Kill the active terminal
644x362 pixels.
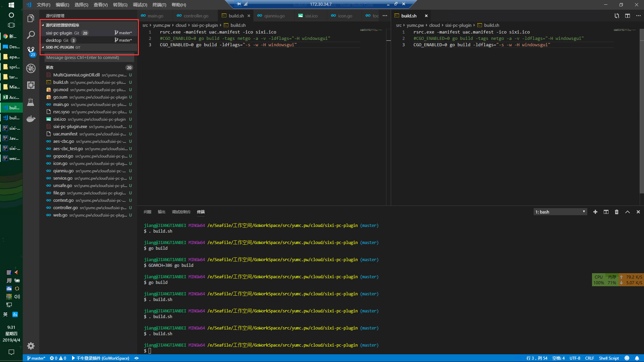click(616, 212)
